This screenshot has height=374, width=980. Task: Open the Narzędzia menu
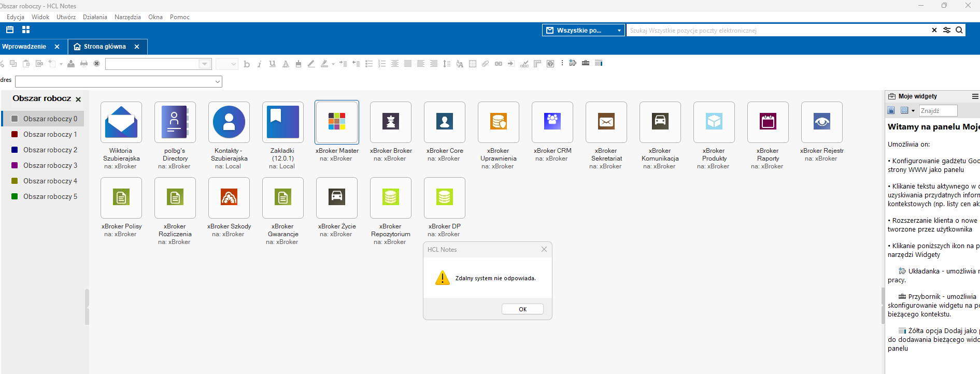coord(127,17)
